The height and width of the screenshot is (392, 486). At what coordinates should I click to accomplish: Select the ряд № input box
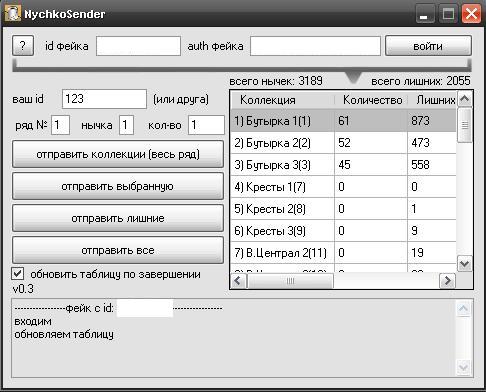pyautogui.click(x=60, y=125)
